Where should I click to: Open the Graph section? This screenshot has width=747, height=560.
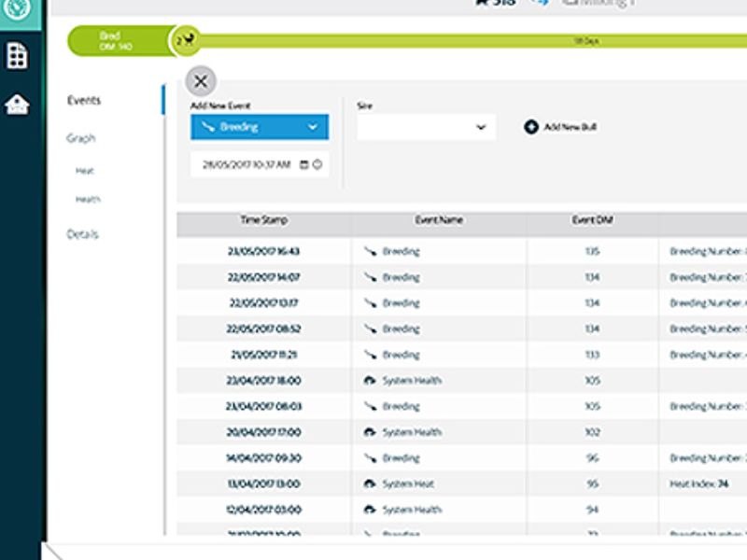[x=81, y=138]
